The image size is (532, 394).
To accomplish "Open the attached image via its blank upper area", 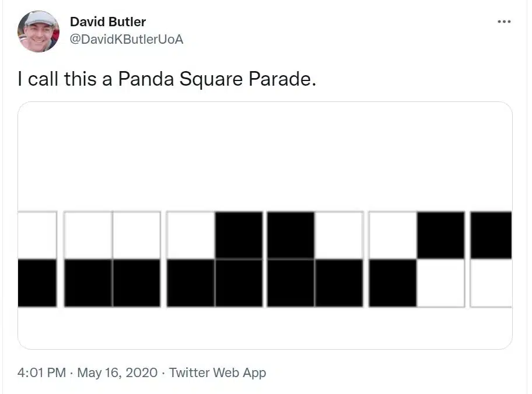I will pos(265,156).
